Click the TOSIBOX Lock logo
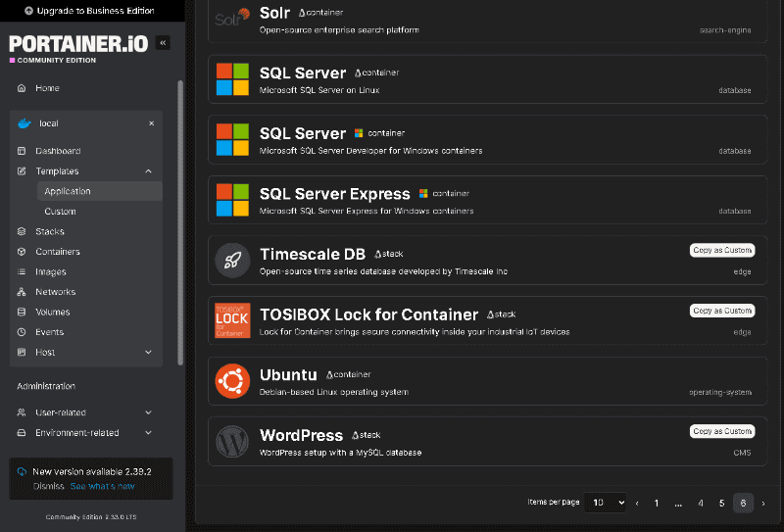The image size is (784, 532). point(232,320)
